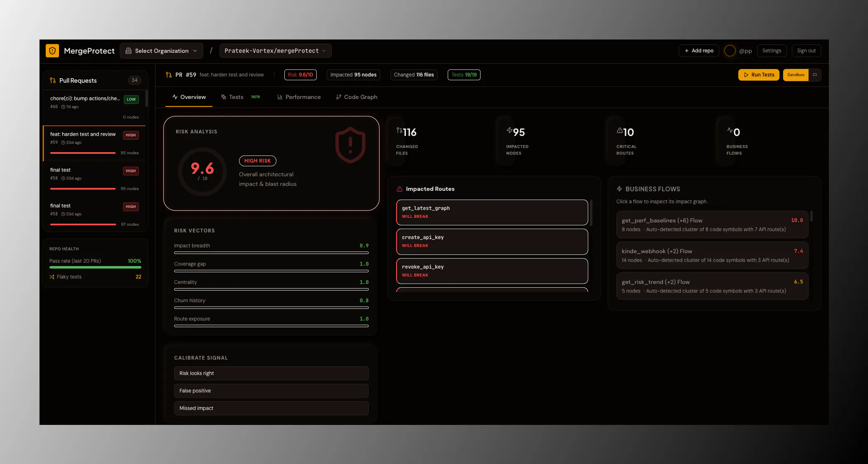Select Missed impact calibration
This screenshot has width=868, height=464.
pyautogui.click(x=271, y=408)
